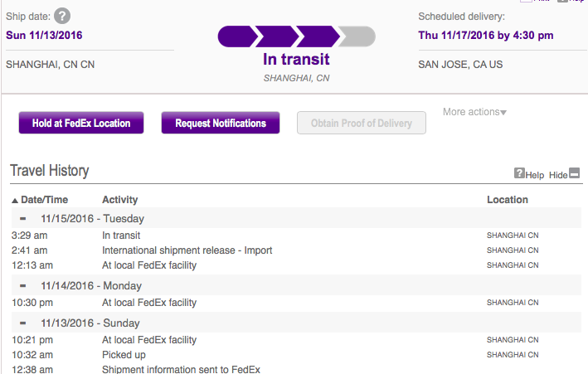Click the gray final progress segment
The height and width of the screenshot is (374, 588).
[x=357, y=36]
